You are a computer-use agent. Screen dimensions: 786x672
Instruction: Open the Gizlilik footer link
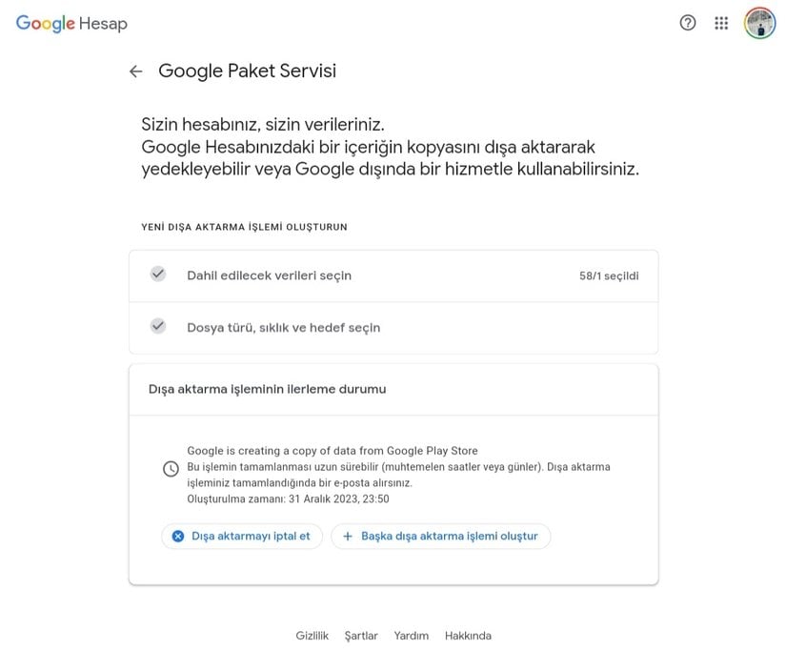pyautogui.click(x=312, y=636)
